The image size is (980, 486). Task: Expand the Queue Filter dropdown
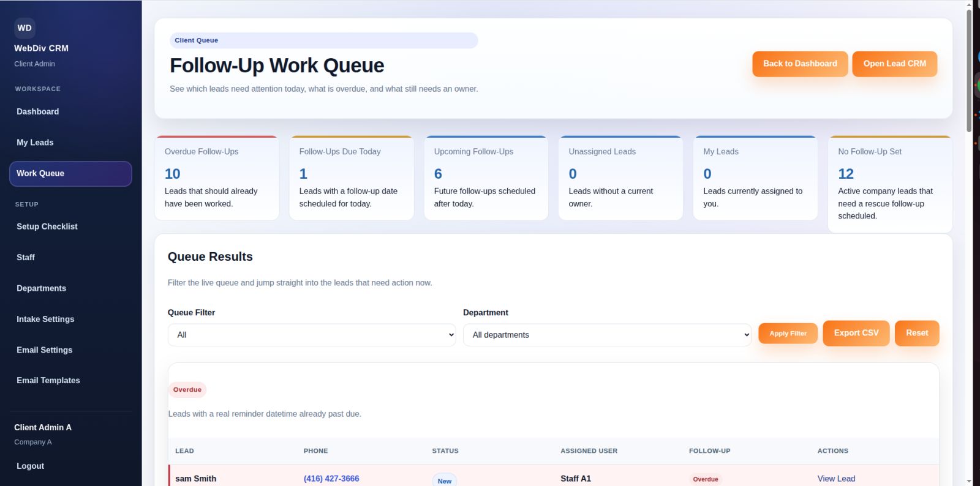(312, 335)
